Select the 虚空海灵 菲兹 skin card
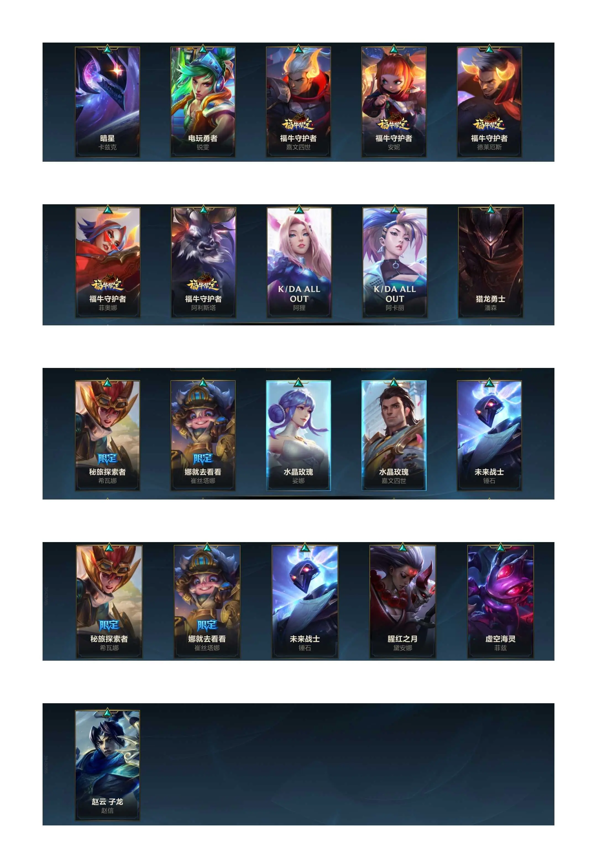 pos(501,602)
